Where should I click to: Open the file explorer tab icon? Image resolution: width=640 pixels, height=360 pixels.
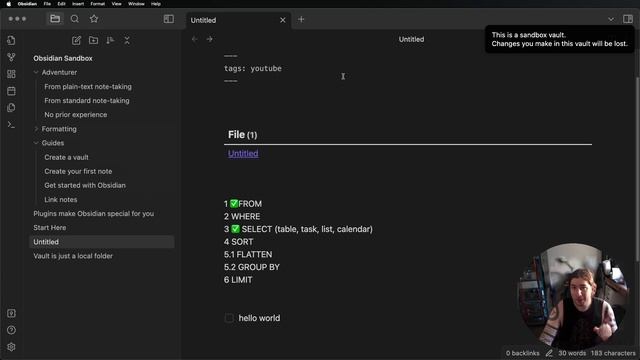(55, 19)
